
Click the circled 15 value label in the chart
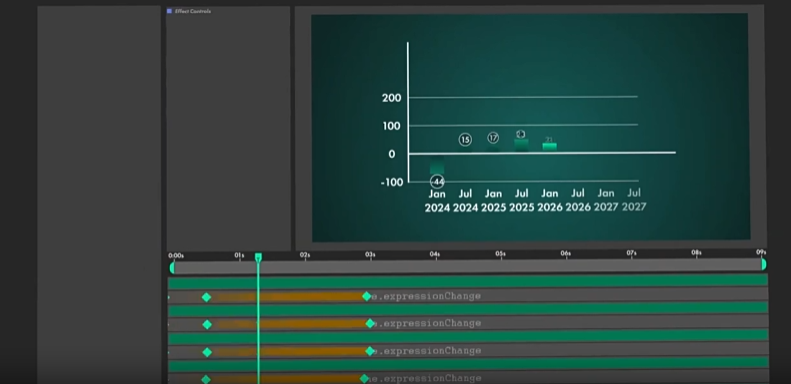[465, 140]
